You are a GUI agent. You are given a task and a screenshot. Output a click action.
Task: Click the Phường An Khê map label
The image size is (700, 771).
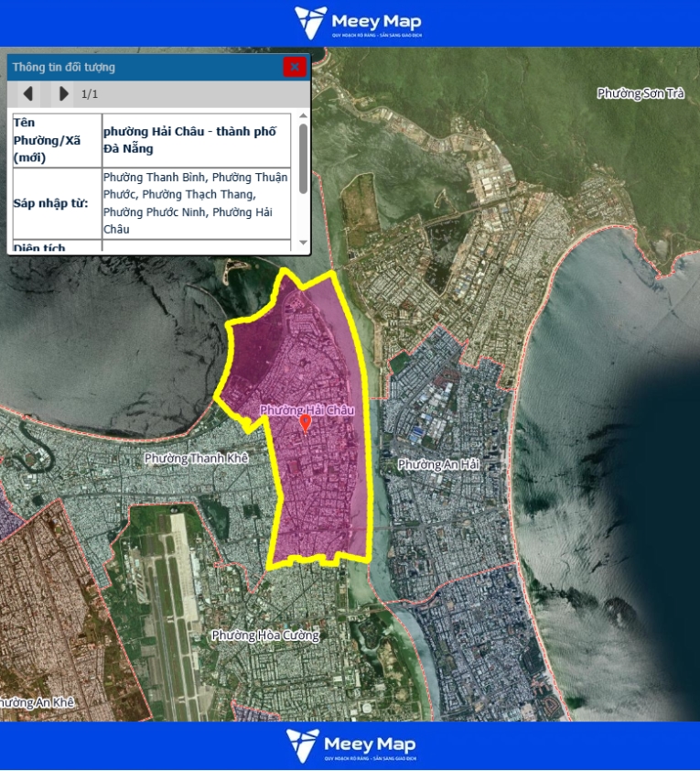[x=37, y=702]
